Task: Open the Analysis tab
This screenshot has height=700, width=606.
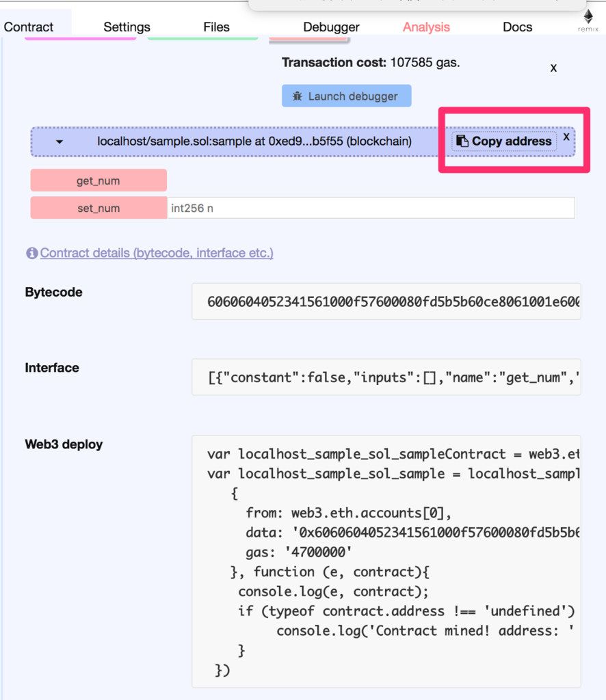Action: 426,27
